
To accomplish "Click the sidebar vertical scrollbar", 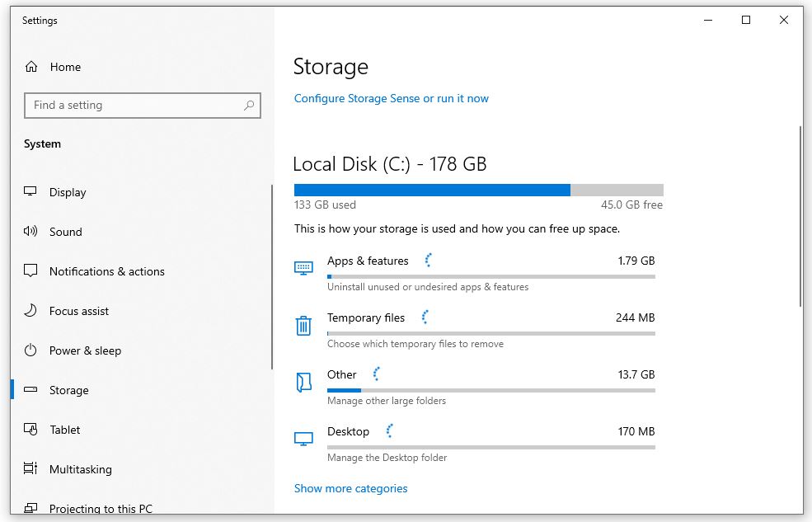I will tap(272, 276).
